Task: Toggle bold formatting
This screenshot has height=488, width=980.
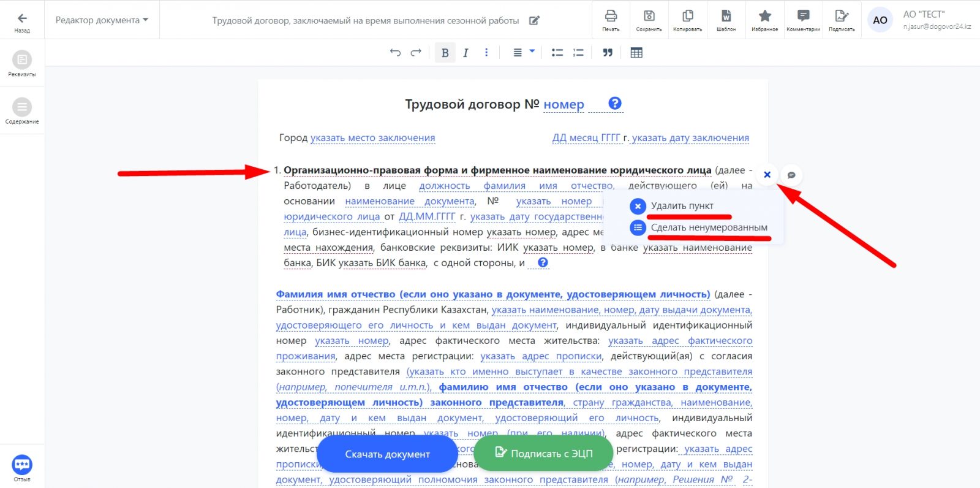Action: [x=445, y=53]
